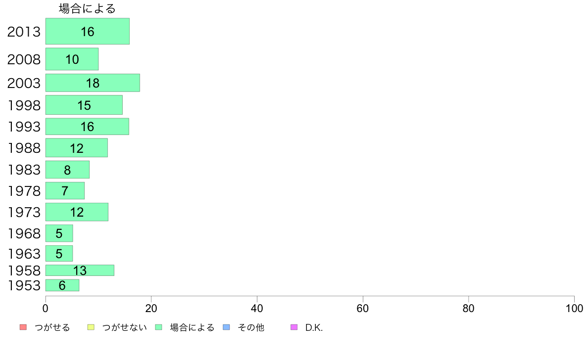588x364 pixels.
Task: Click the magenta D.K. legend swatch
Action: 294,327
